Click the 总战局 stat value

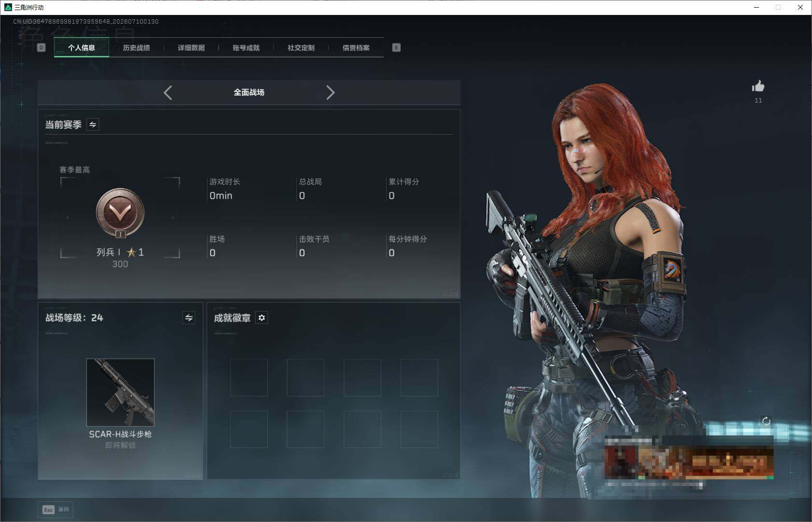pyautogui.click(x=302, y=195)
